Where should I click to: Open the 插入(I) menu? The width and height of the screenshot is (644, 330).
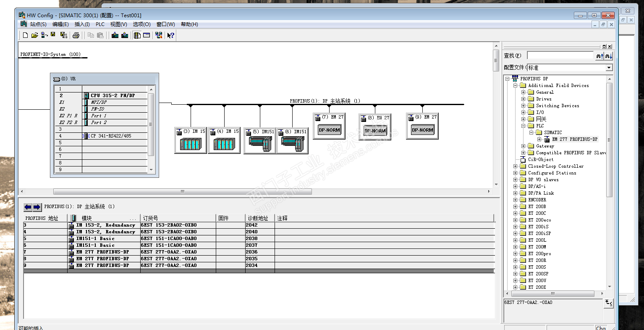tap(82, 24)
